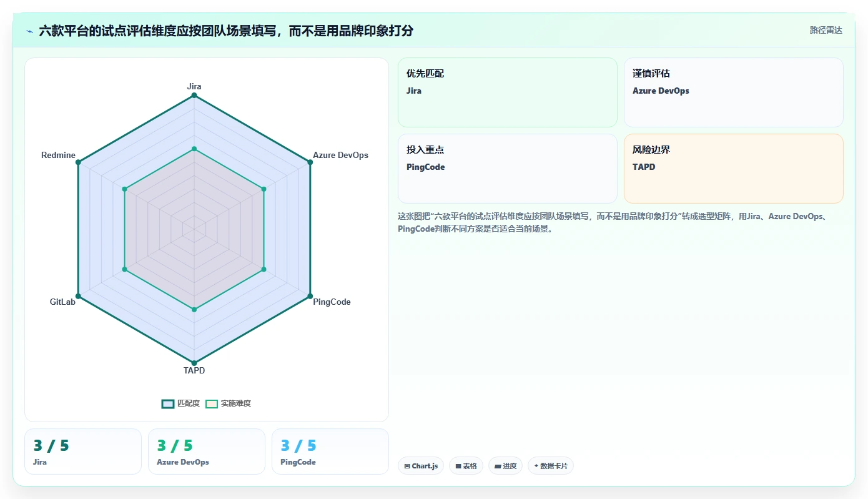Viewport: 868px width, 499px height.
Task: Click the outer 匹配度 data point at Azure DevOps
Action: point(310,162)
